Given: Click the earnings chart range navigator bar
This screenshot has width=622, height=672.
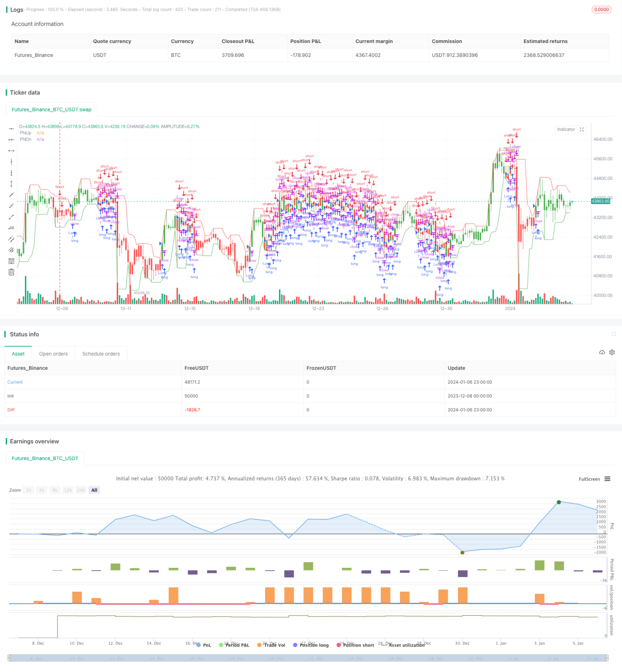Looking at the screenshot, I should click(x=308, y=658).
